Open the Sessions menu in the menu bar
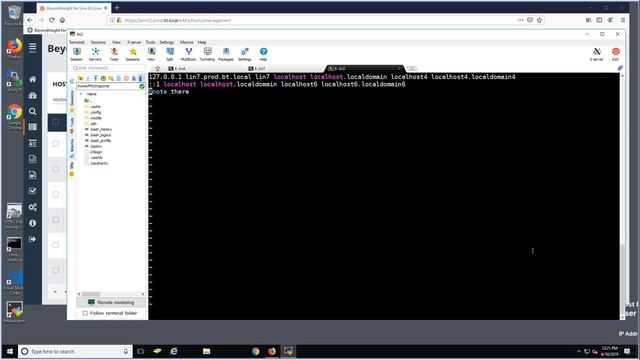Viewport: 640px width, 360px height. click(98, 42)
